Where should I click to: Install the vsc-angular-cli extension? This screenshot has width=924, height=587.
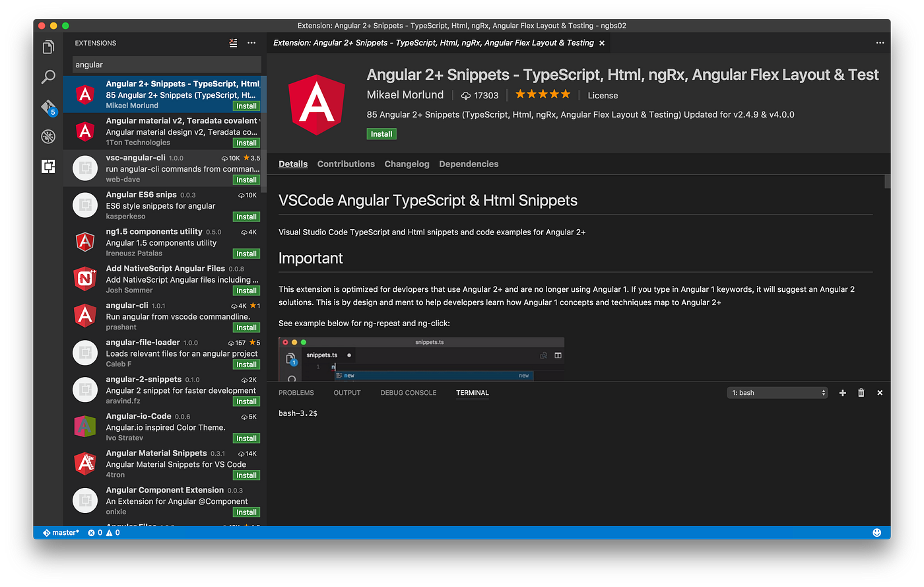tap(246, 180)
